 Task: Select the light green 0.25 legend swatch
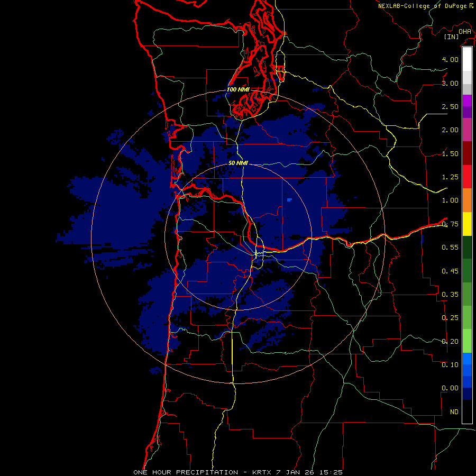point(467,317)
